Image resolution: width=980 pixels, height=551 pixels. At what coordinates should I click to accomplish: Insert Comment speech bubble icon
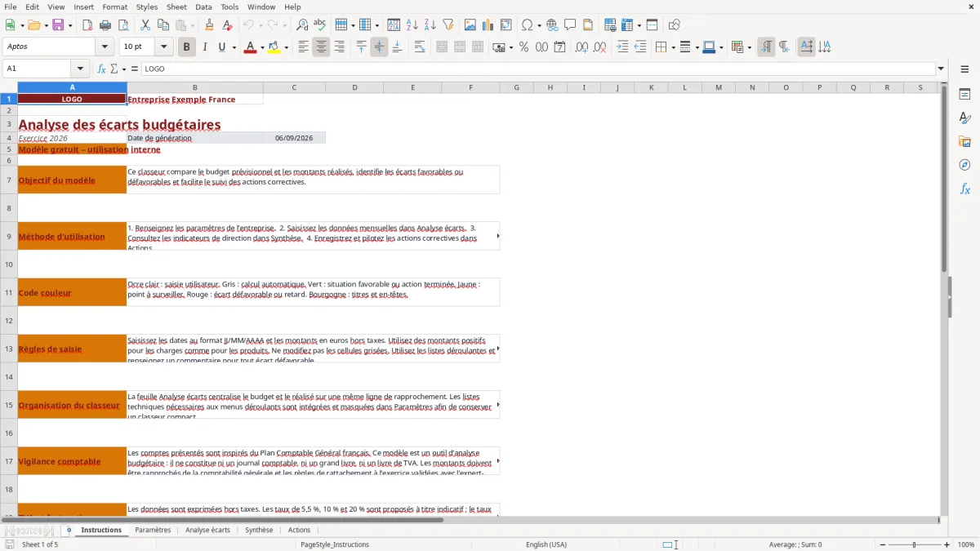point(571,25)
